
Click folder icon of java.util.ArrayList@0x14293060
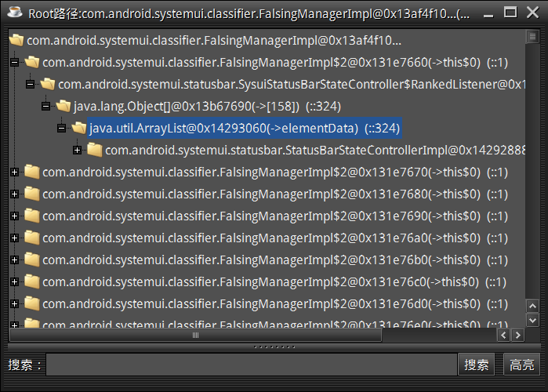[79, 128]
